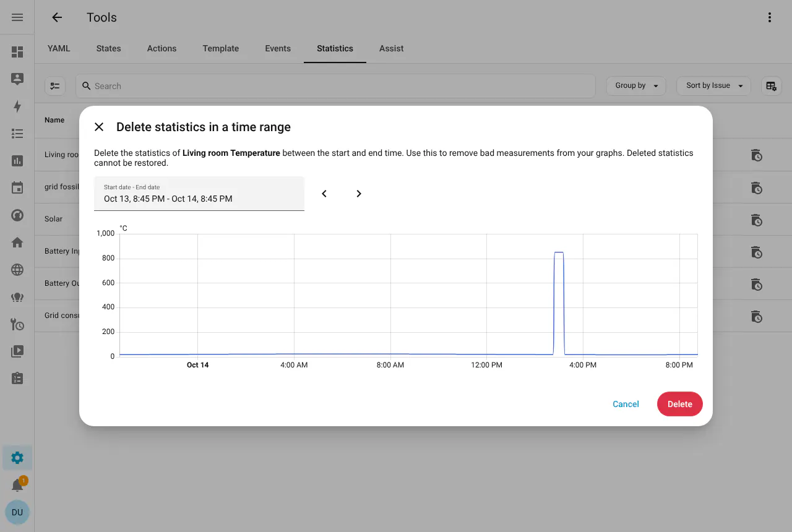
Task: Switch to the Events tab
Action: click(x=278, y=48)
